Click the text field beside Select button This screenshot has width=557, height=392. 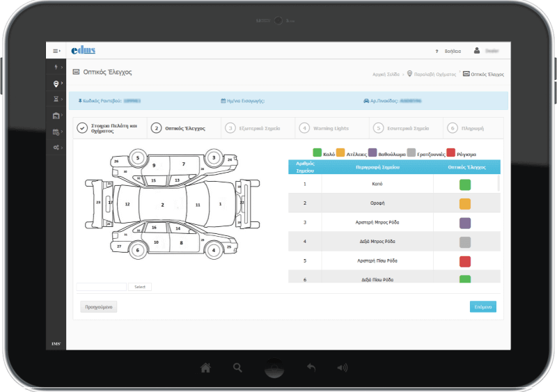point(102,287)
